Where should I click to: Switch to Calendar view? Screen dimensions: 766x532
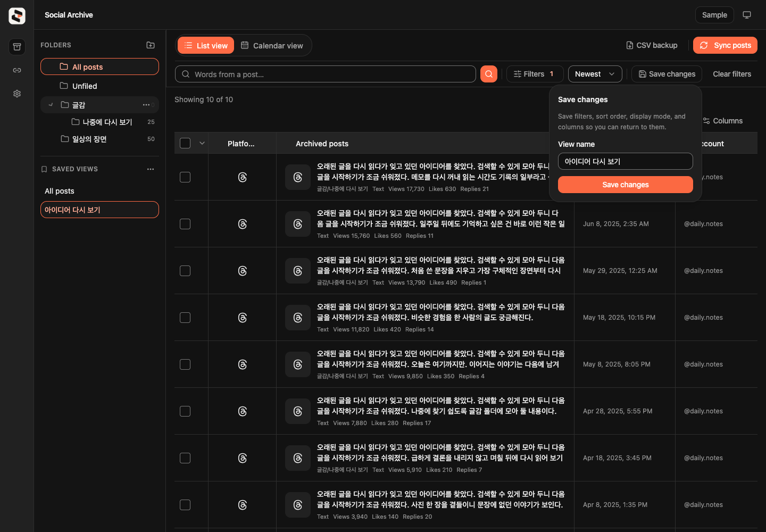(x=272, y=45)
